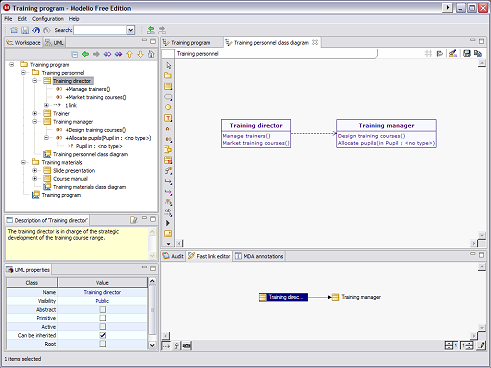Viewport: 491px width, 368px height.
Task: Collapse the Training manager class node
Action: point(35,122)
